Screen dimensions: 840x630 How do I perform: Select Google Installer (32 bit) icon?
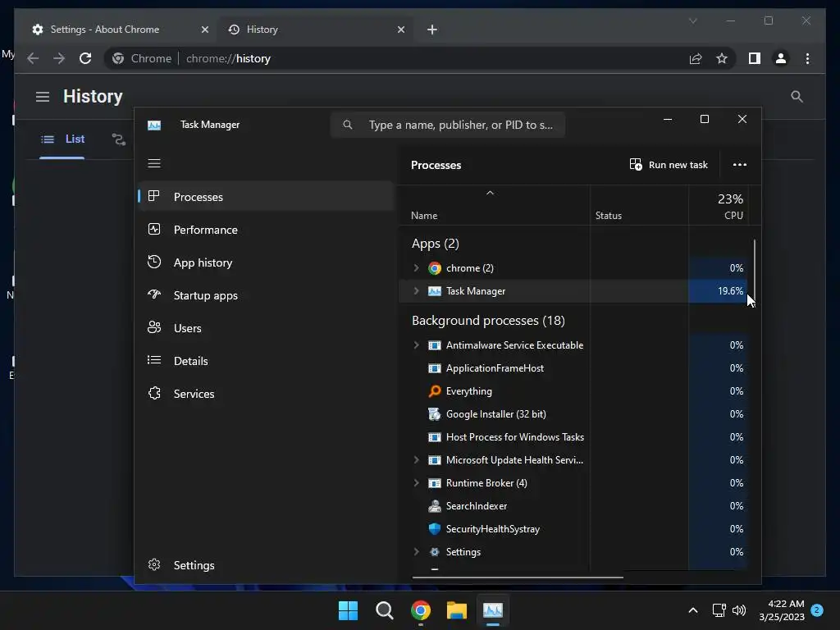[435, 414]
